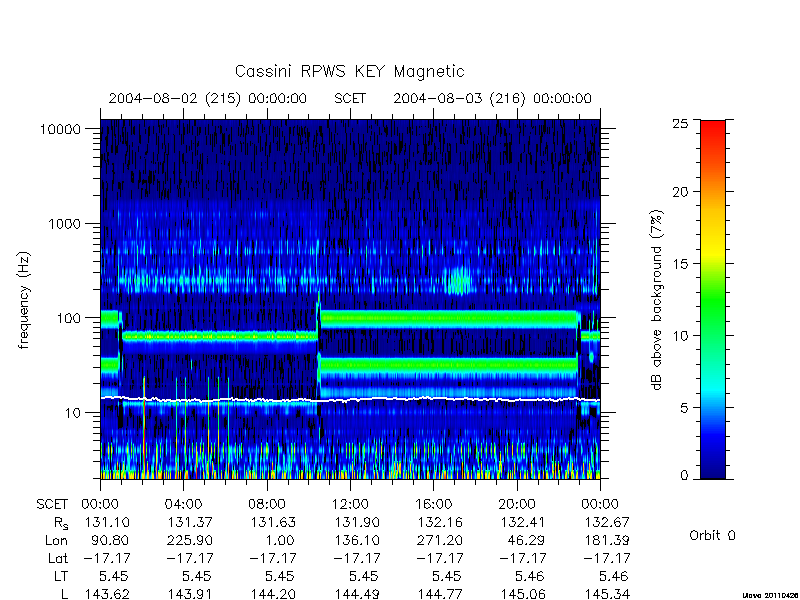Click the dB color scale gradient bar

click(713, 300)
